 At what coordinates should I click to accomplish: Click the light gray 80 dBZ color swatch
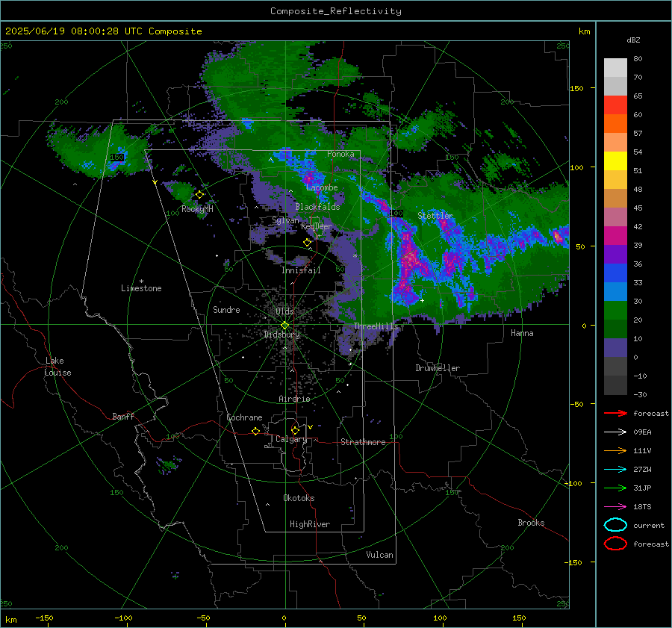point(615,68)
